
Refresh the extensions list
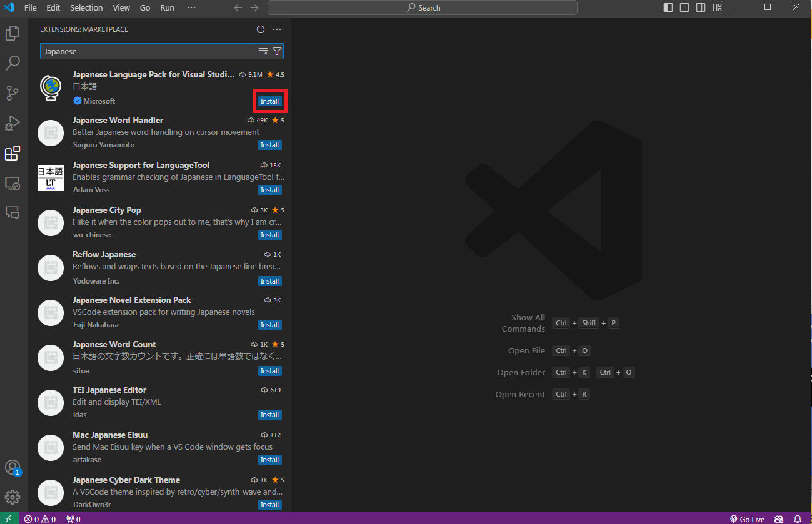pos(261,29)
